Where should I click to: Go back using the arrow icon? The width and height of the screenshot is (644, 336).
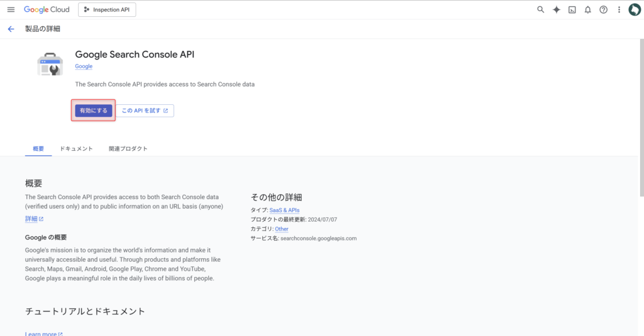tap(11, 29)
